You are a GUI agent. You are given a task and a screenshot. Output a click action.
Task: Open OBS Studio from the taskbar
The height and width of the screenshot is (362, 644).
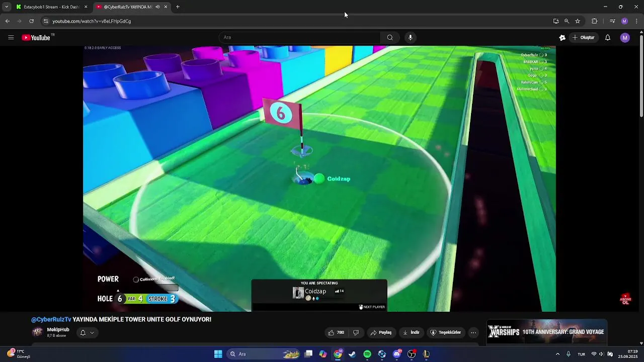click(x=412, y=354)
